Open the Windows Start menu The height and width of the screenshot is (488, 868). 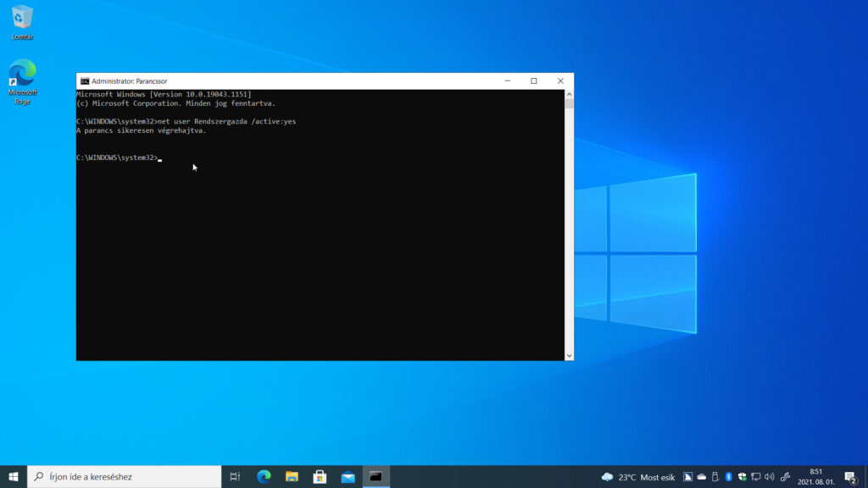[x=14, y=476]
